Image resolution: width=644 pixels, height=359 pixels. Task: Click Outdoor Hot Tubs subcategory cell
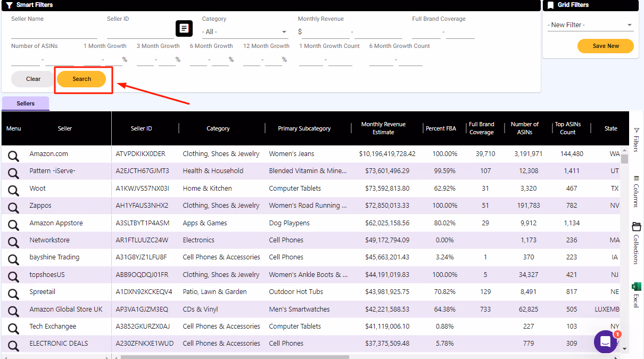(295, 292)
